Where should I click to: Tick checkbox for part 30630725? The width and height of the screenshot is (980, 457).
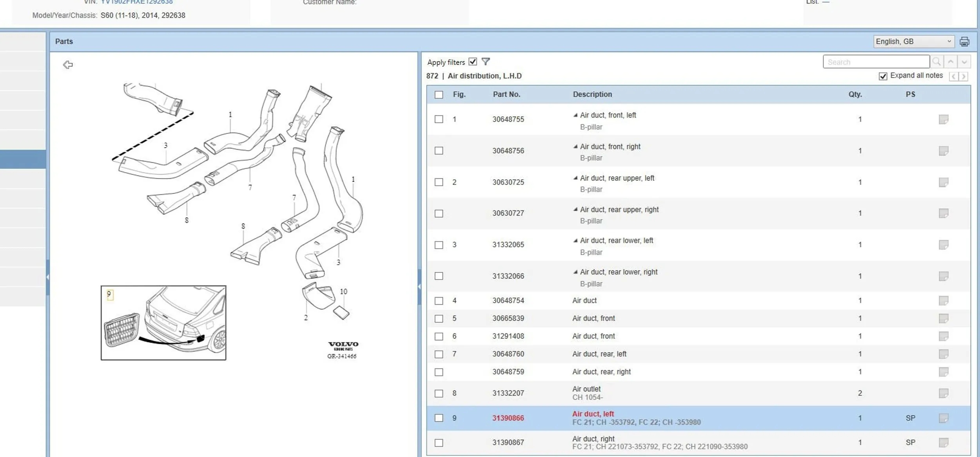pyautogui.click(x=439, y=182)
